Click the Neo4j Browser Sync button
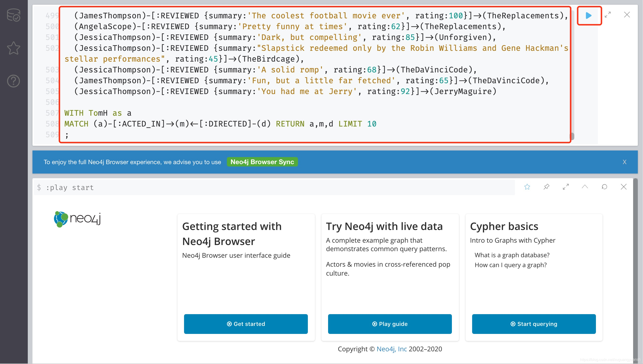Image resolution: width=643 pixels, height=364 pixels. pos(262,162)
